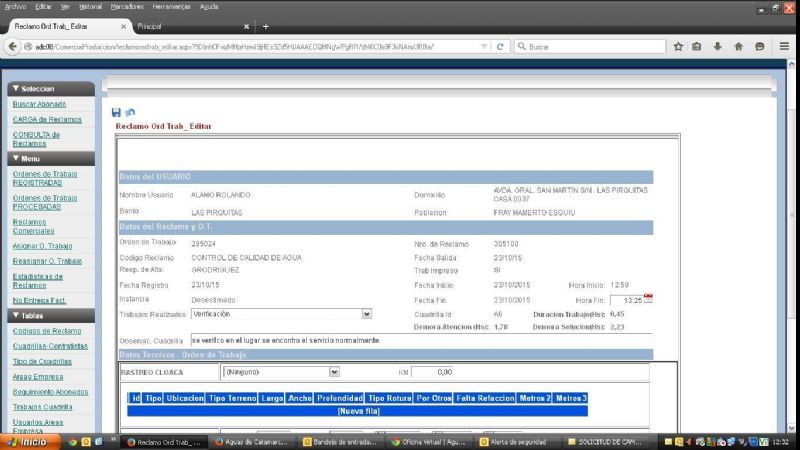
Task: Collapse the Seleccion sidebar section
Action: click(50, 89)
